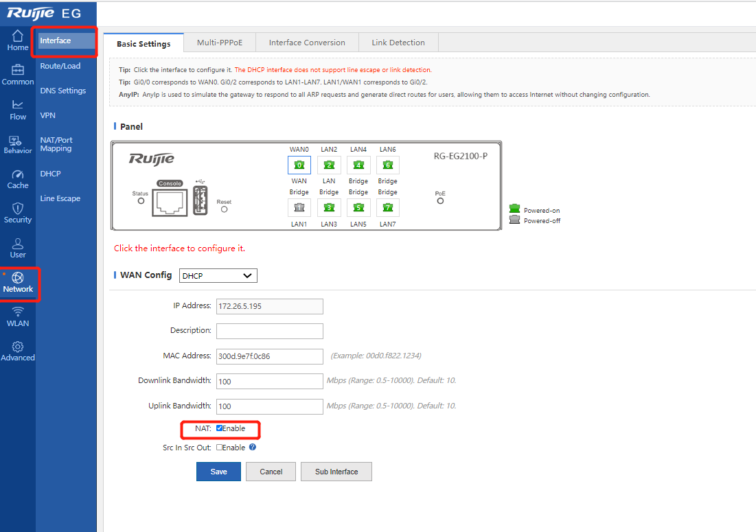Select LAN3 port 3 on panel
Image resolution: width=756 pixels, height=532 pixels.
(x=329, y=208)
